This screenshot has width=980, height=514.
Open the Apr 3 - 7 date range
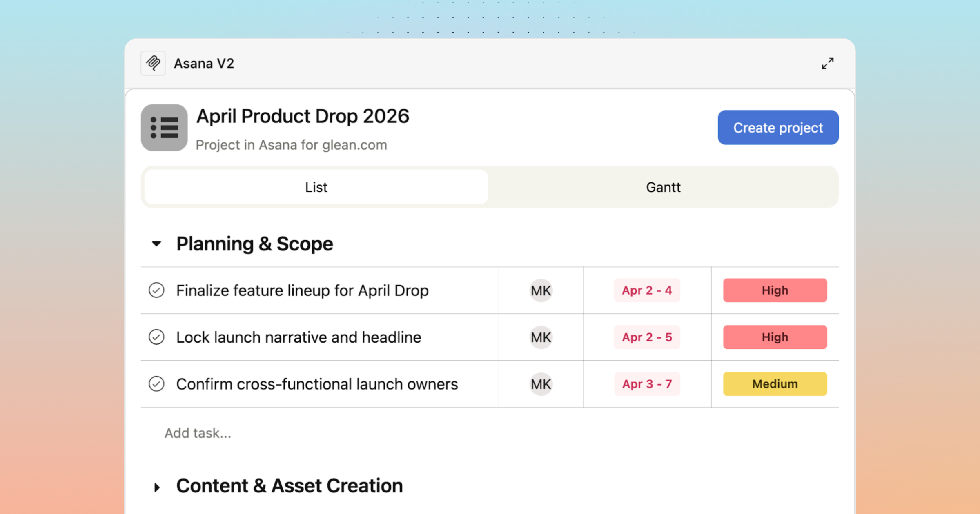646,384
